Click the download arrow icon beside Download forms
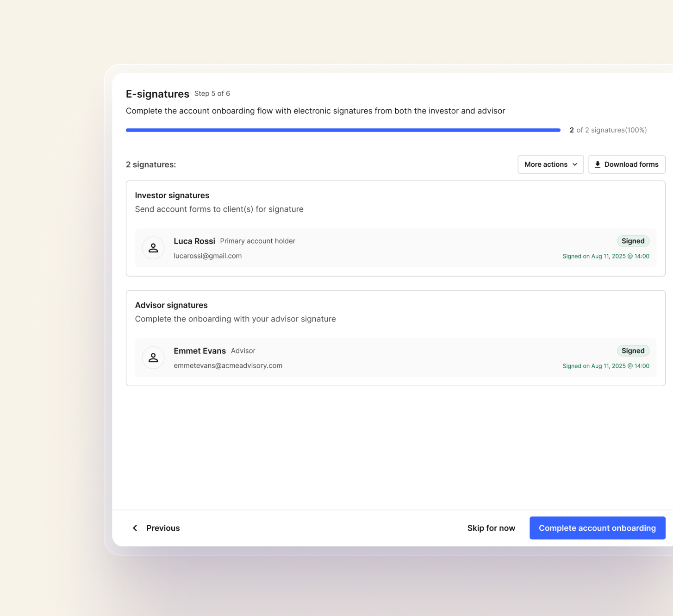This screenshot has height=616, width=673. [x=598, y=164]
